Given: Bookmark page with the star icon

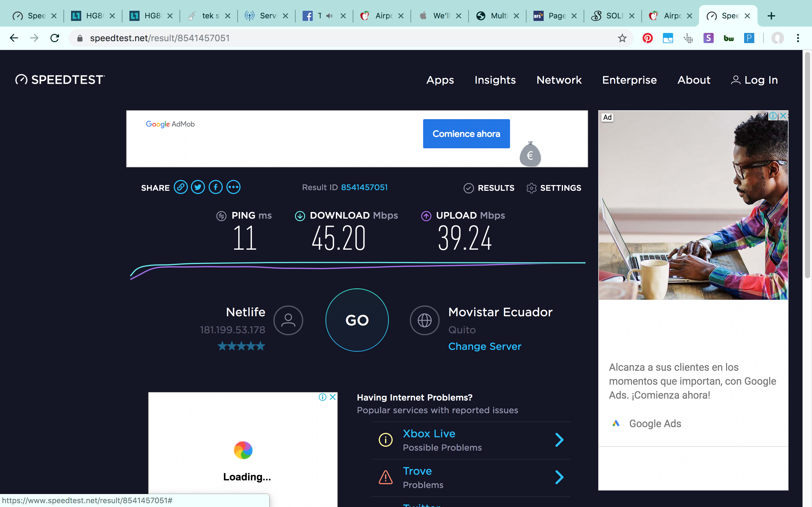Looking at the screenshot, I should coord(622,38).
